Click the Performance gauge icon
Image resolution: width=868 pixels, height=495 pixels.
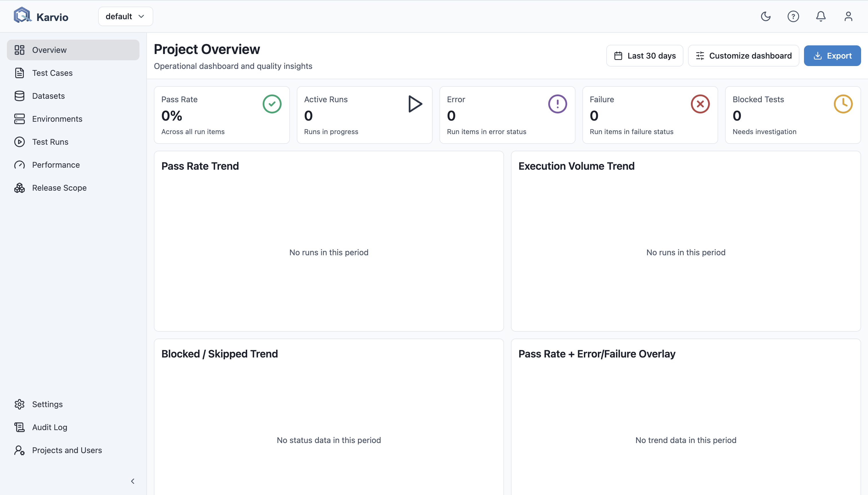(x=19, y=165)
